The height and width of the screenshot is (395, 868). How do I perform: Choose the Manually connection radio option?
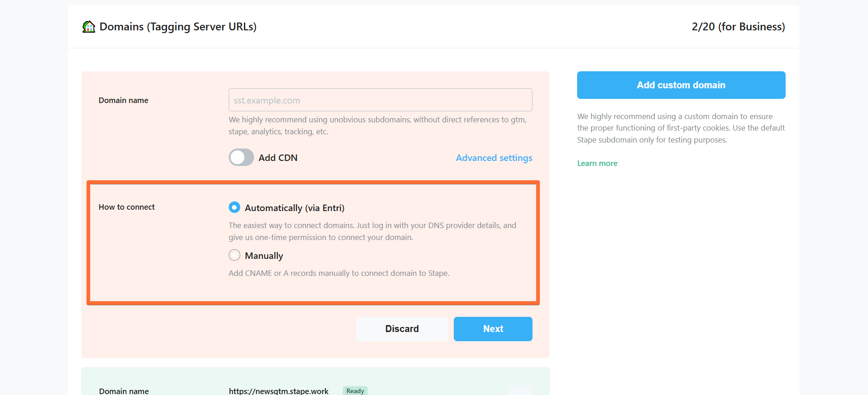pos(234,255)
